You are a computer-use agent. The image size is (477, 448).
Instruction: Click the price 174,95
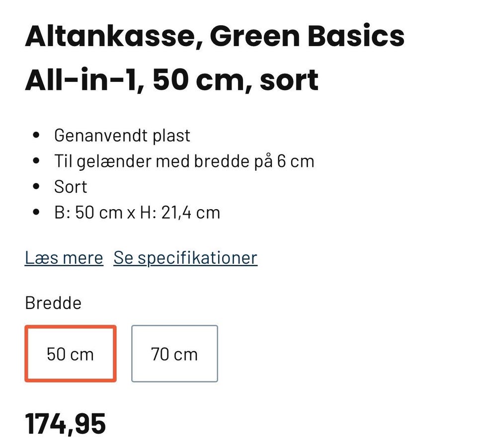point(65,424)
